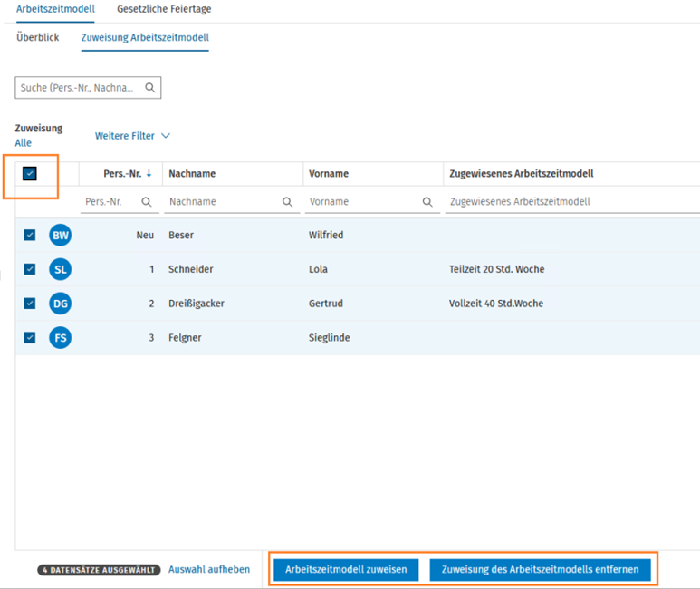The width and height of the screenshot is (700, 589).
Task: Click the SL avatar icon for Schneider
Action: click(61, 269)
